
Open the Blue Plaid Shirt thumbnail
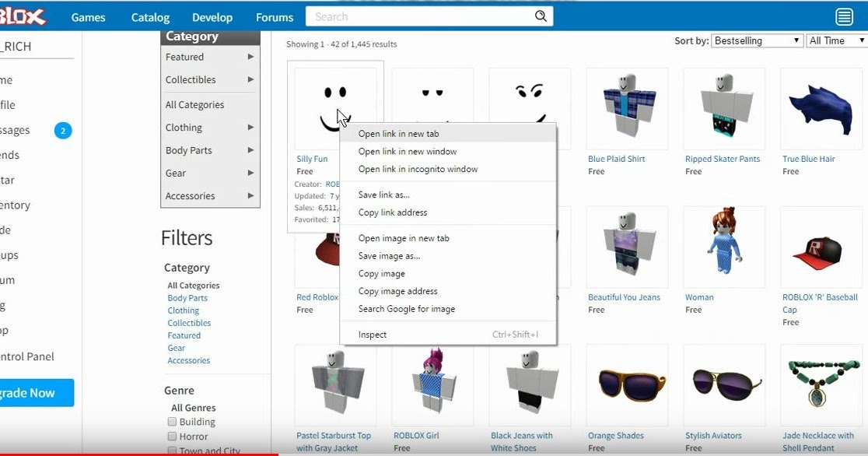[x=627, y=108]
